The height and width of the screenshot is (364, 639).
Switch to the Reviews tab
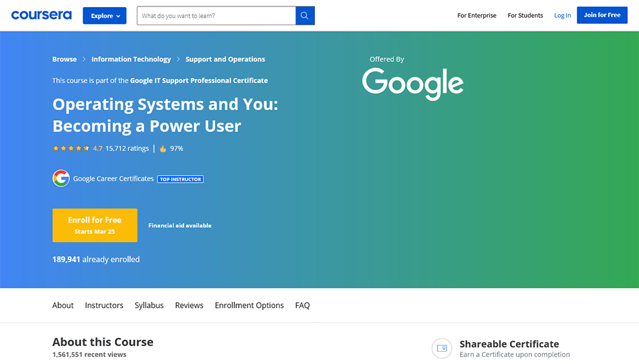tap(189, 305)
